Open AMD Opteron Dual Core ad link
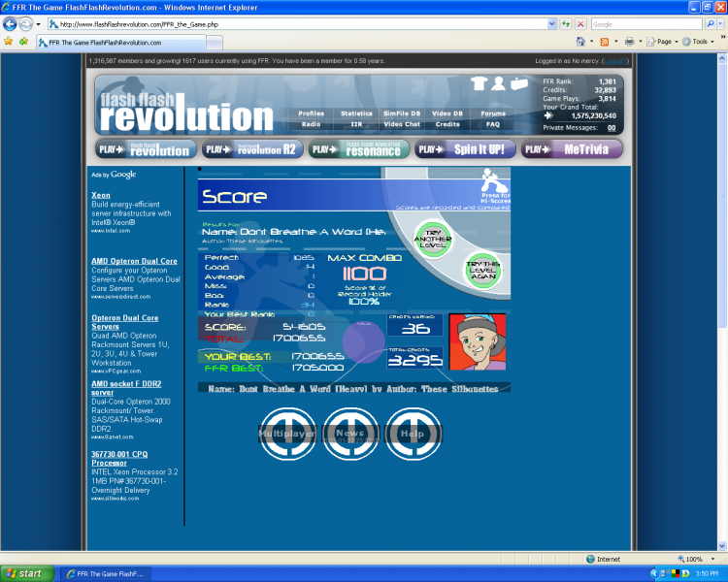 (x=134, y=261)
